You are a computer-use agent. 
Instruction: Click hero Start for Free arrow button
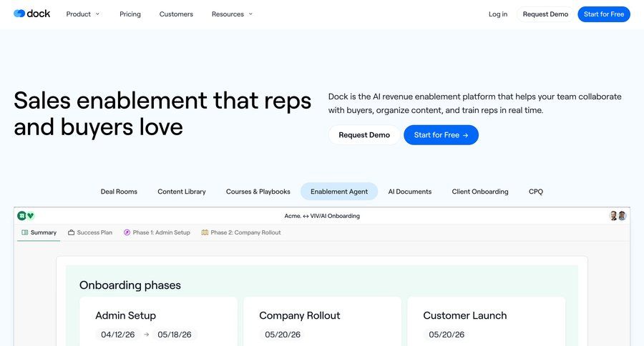click(441, 135)
